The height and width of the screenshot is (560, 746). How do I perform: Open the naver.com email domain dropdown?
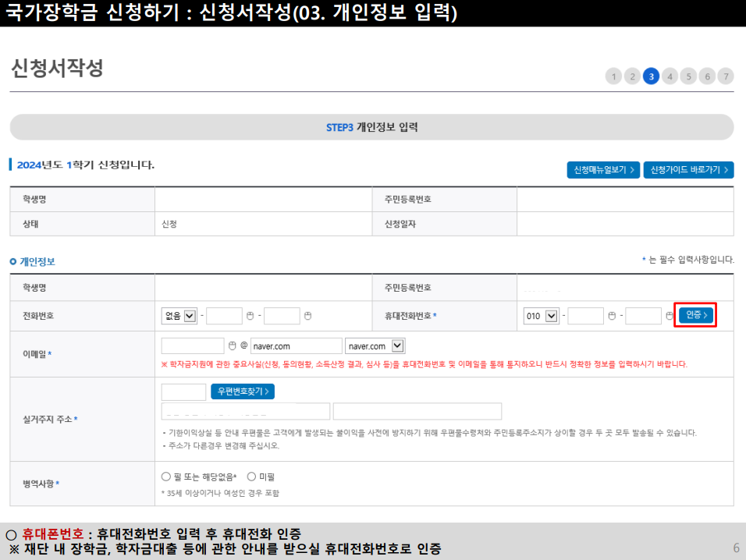376,344
